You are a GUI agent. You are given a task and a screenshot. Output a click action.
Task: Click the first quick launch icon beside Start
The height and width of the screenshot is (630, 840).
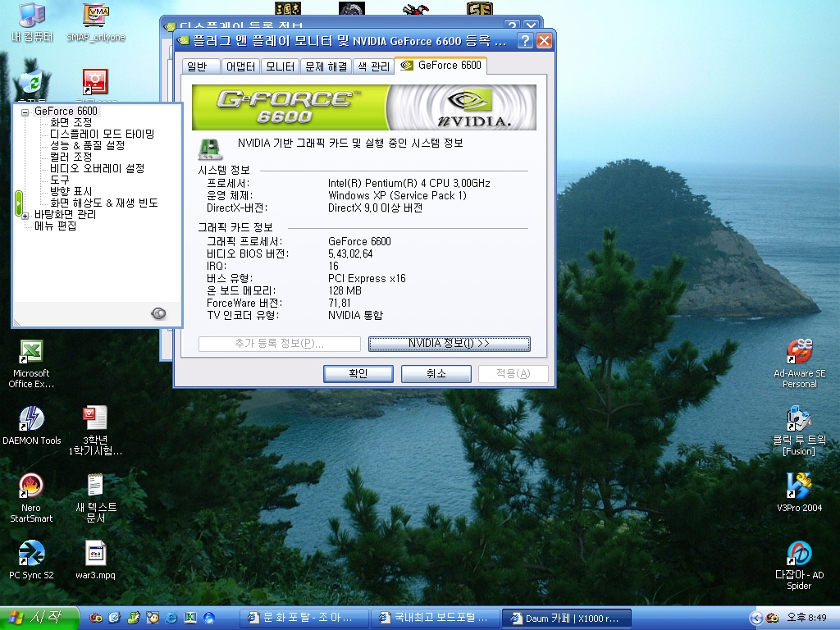(96, 618)
